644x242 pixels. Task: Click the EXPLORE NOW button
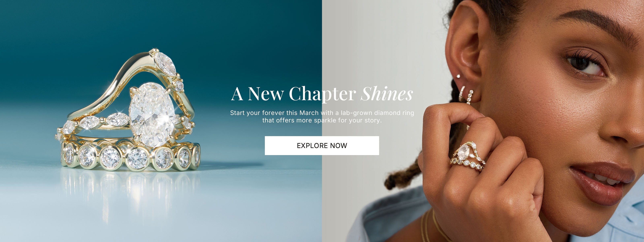[x=322, y=146]
